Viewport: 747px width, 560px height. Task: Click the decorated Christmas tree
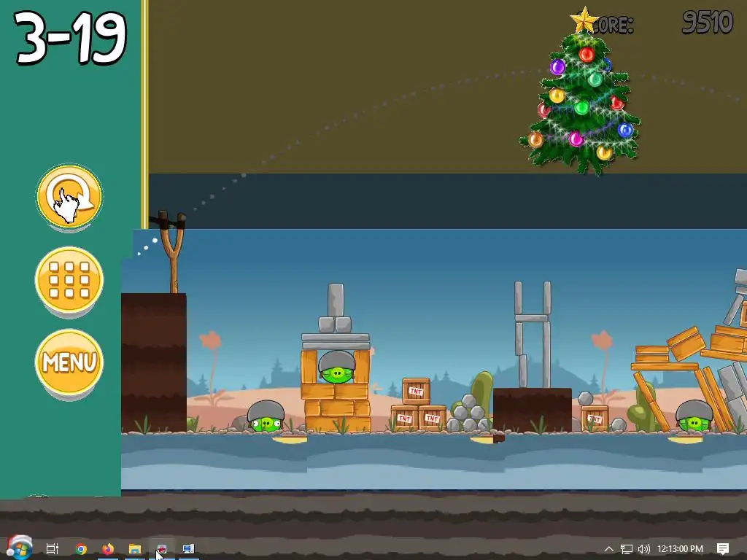580,96
